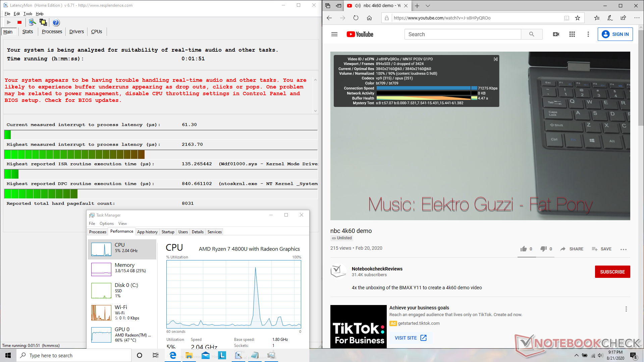The width and height of the screenshot is (644, 362).
Task: Like the nbc 4k60 demo video
Action: [x=524, y=249]
